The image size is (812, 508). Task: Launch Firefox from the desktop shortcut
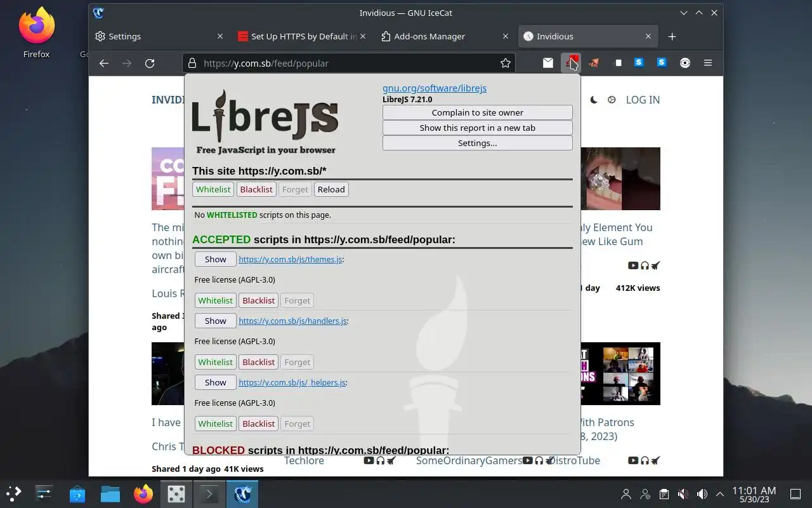click(x=36, y=33)
